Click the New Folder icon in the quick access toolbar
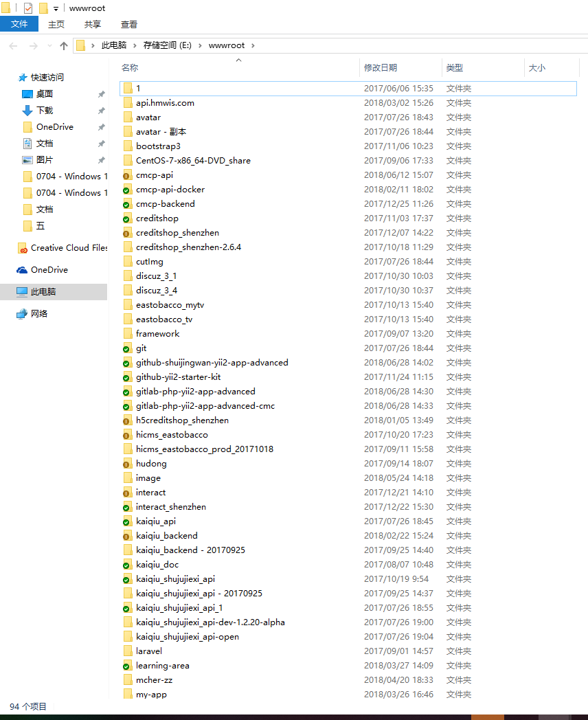 (x=43, y=8)
